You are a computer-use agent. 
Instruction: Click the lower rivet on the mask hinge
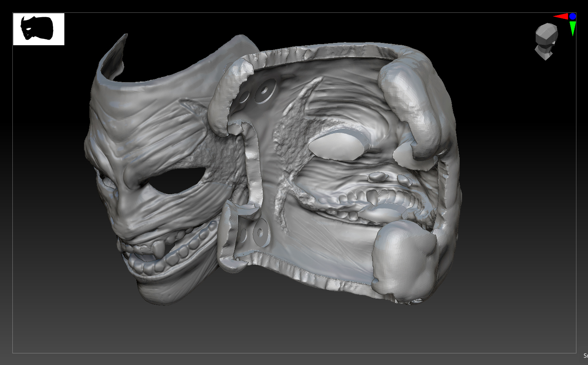click(x=262, y=233)
